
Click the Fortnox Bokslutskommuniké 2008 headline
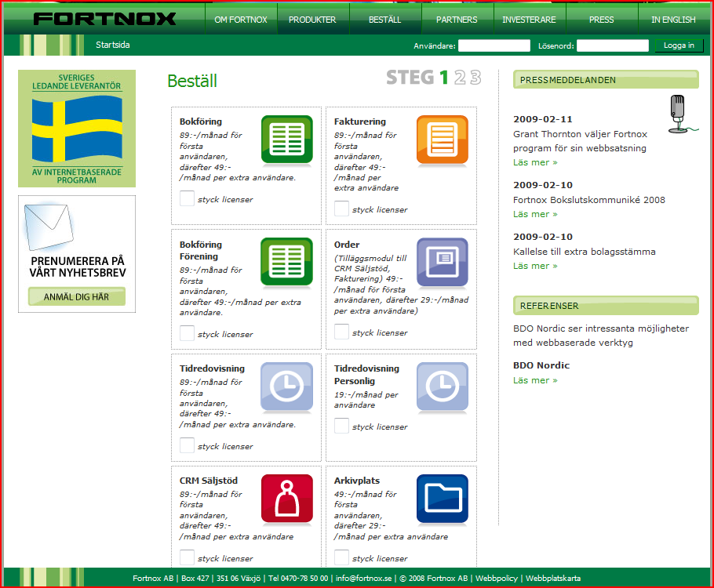click(588, 200)
